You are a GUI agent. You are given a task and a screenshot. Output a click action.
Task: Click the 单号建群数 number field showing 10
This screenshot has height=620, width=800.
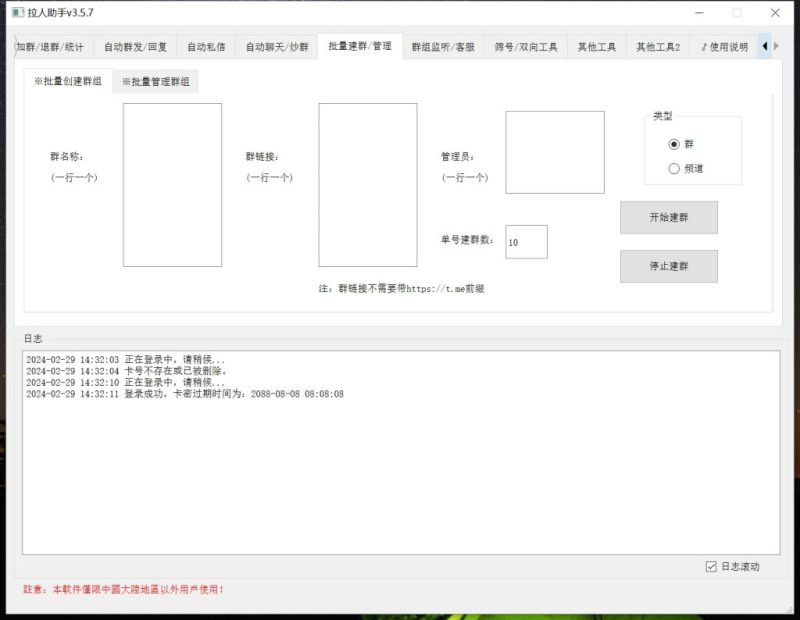(x=527, y=241)
